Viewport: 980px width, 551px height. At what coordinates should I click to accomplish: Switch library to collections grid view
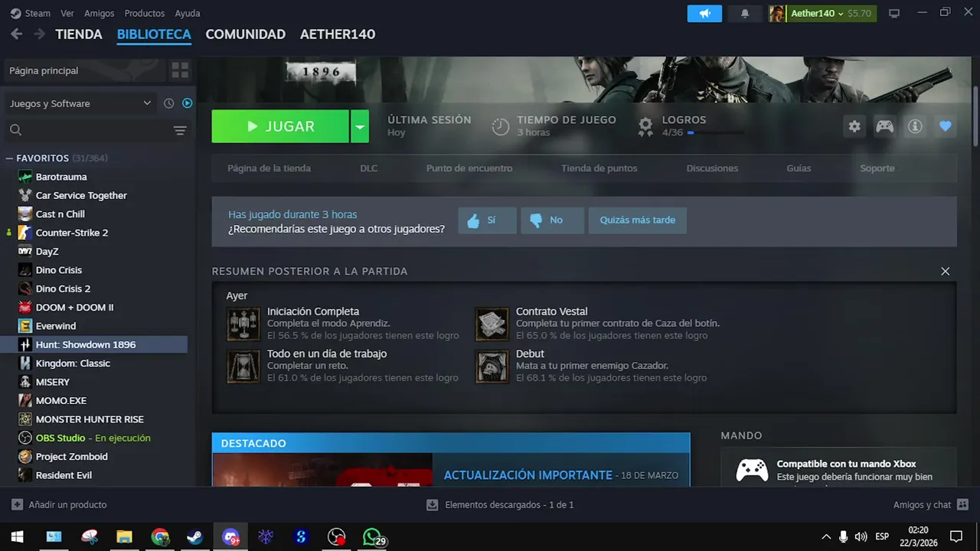[x=180, y=70]
